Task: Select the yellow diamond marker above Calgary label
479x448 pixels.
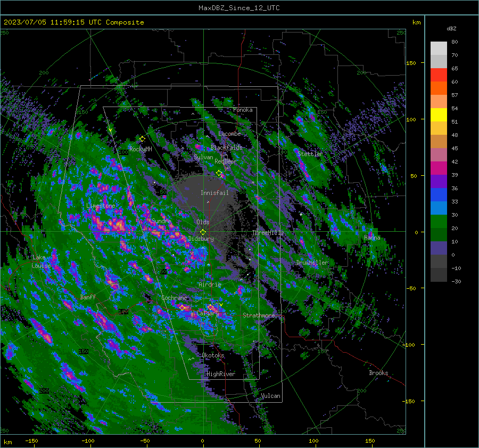Action: pos(210,307)
